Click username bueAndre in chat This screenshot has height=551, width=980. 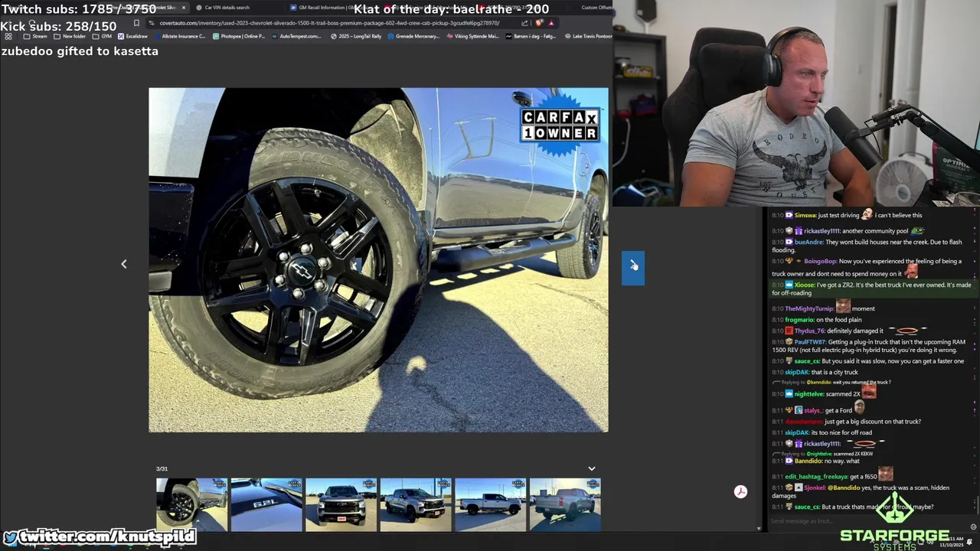tap(808, 242)
